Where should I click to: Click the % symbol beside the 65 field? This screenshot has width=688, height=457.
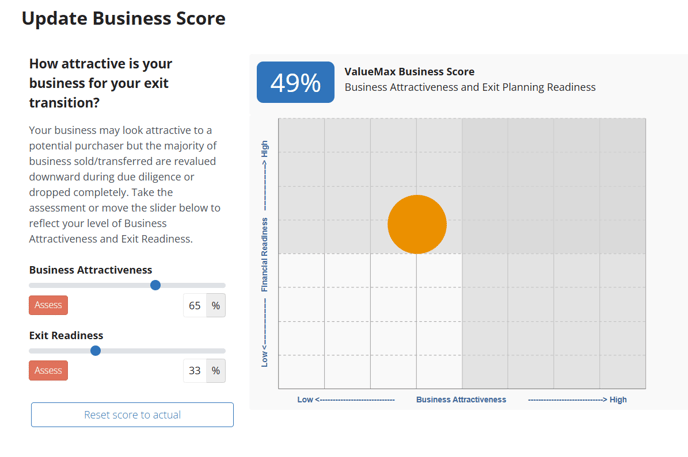click(x=215, y=305)
